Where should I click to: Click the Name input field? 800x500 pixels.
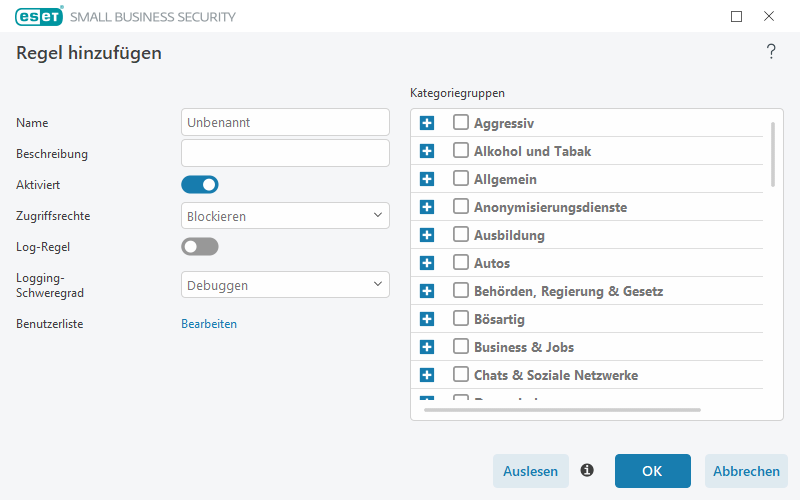coord(285,122)
